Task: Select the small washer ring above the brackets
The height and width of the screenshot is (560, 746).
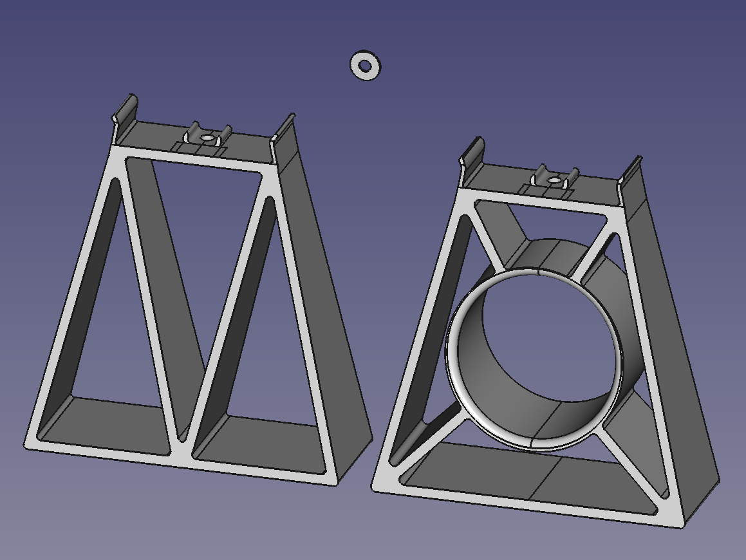Action: coord(366,65)
